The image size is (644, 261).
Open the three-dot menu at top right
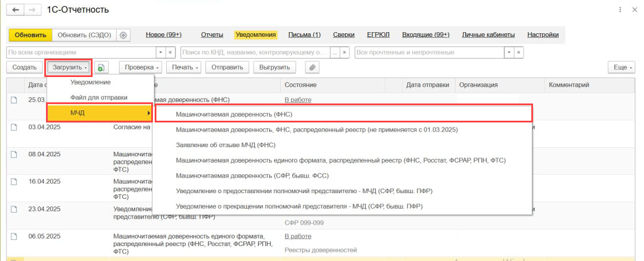click(620, 10)
